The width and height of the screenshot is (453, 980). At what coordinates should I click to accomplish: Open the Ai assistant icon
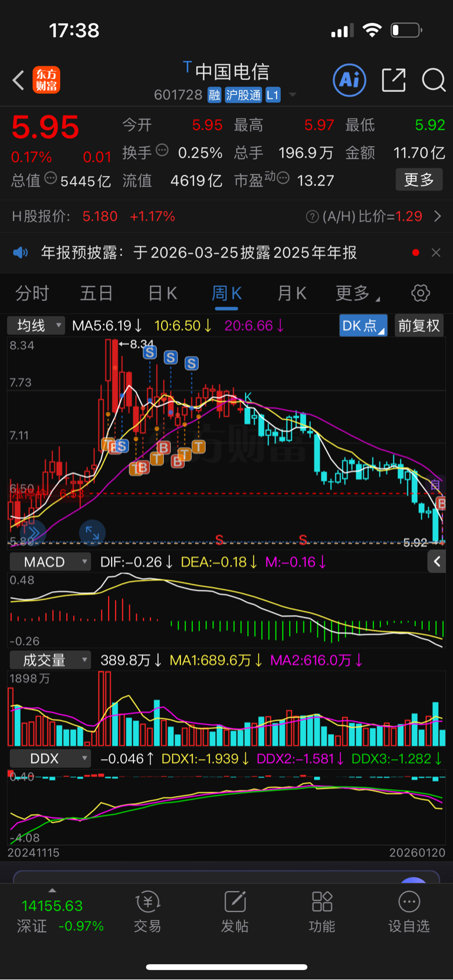350,80
